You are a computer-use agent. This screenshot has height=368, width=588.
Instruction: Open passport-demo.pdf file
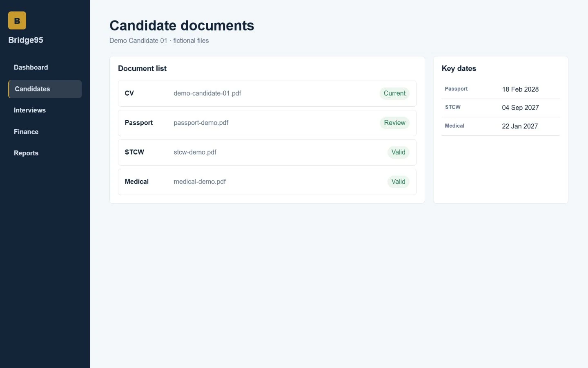click(x=201, y=123)
